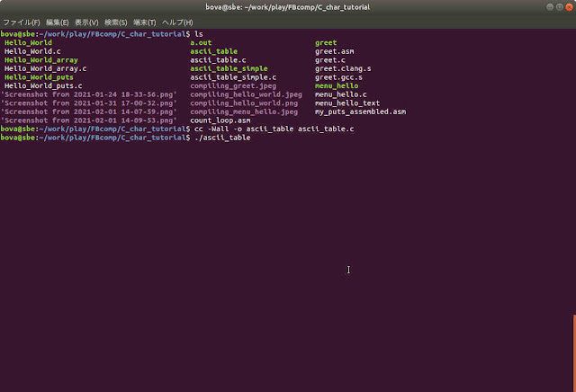Click the Hello_World_array.c file name
This screenshot has width=576, height=392.
coord(46,68)
